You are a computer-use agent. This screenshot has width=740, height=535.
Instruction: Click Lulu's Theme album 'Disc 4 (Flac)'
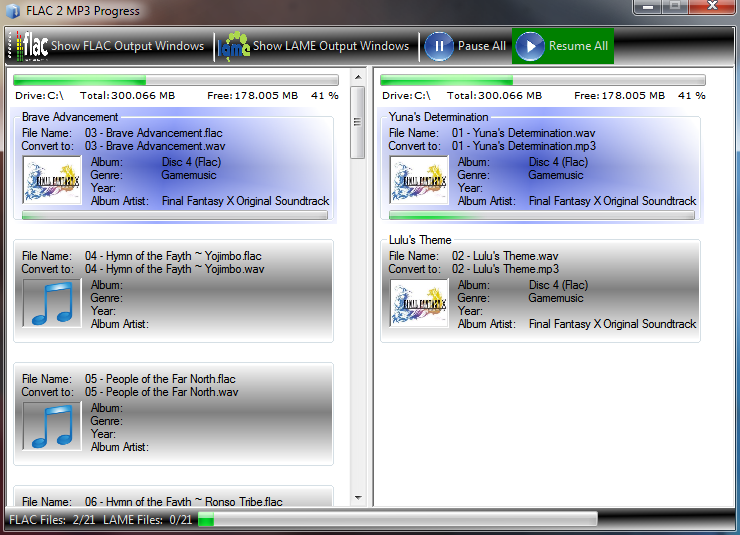click(x=558, y=285)
